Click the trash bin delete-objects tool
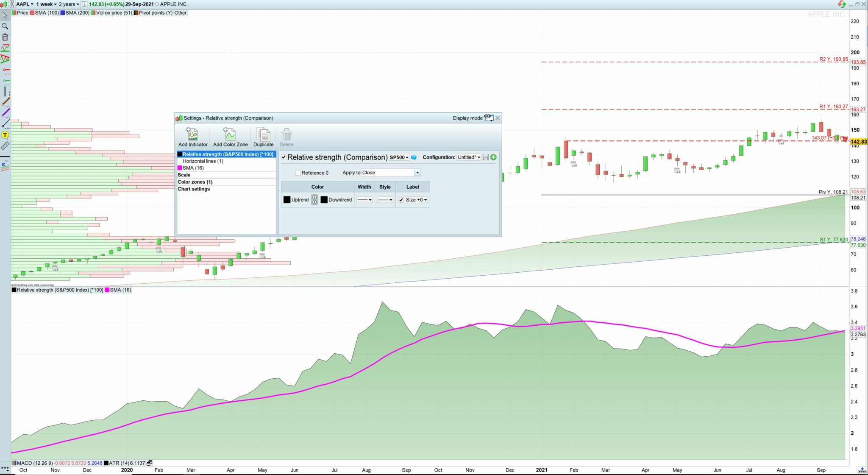 [x=5, y=37]
